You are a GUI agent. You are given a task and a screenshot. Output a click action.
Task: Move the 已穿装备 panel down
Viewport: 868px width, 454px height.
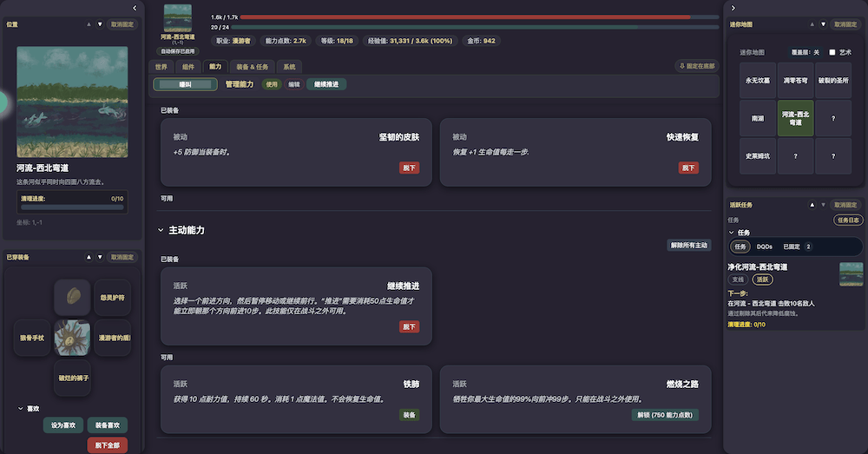[100, 257]
